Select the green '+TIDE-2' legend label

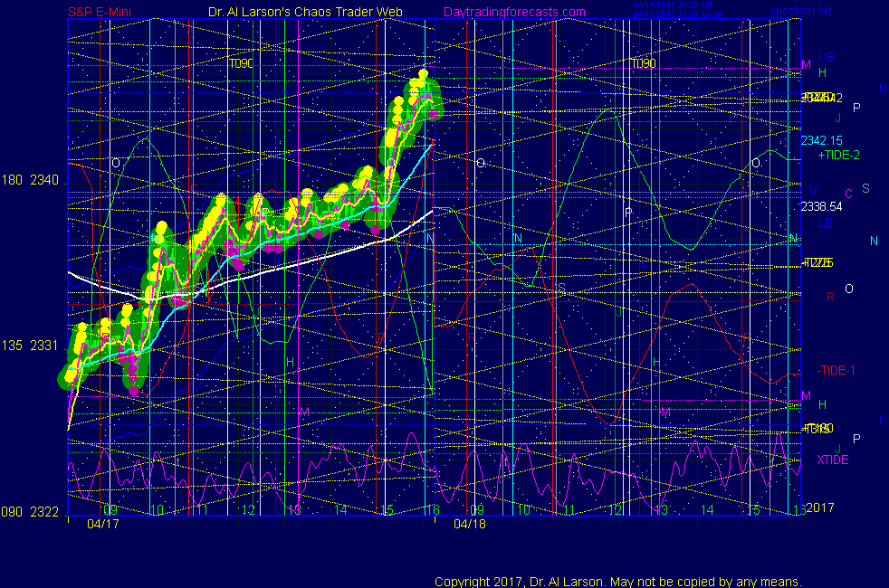(838, 156)
